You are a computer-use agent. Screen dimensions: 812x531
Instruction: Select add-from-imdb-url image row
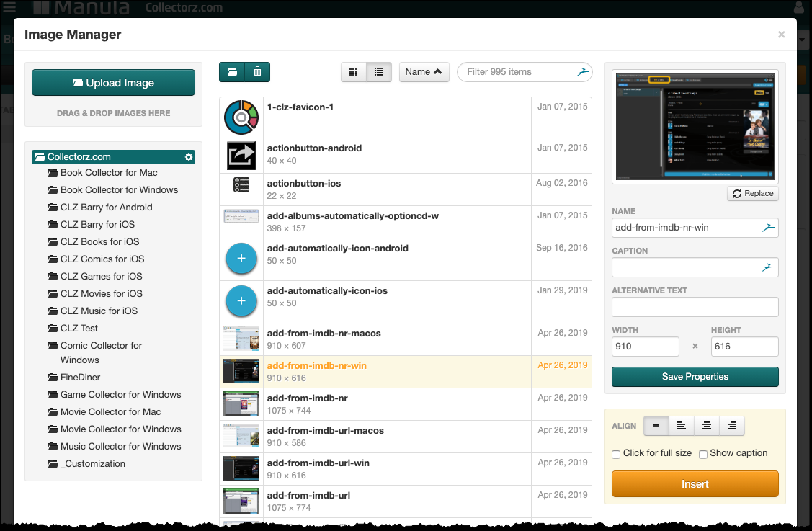coord(406,501)
